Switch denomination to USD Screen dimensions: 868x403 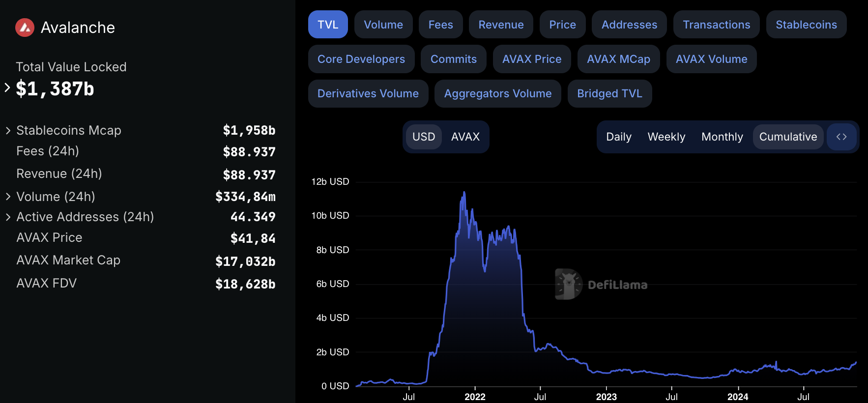424,137
